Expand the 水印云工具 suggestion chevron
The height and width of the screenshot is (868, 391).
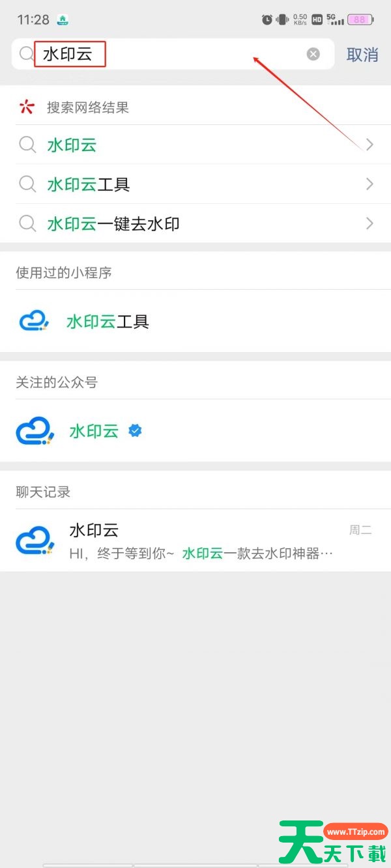tap(369, 184)
